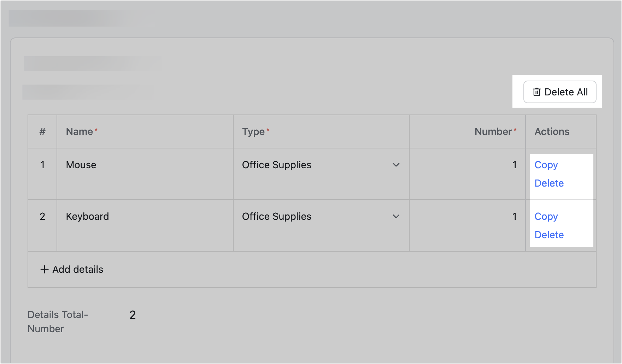Click the Name column header
The height and width of the screenshot is (364, 622).
(81, 131)
